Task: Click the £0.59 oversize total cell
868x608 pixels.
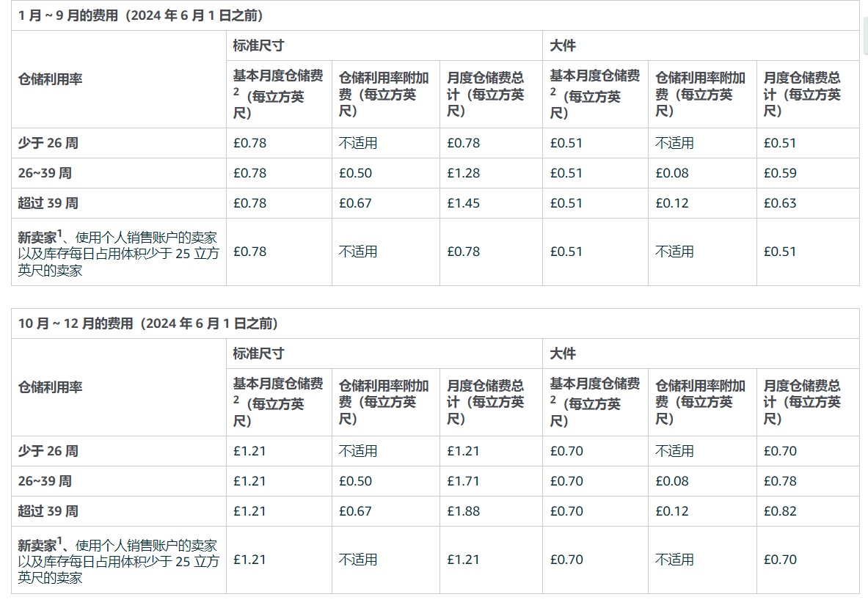Action: coord(780,173)
